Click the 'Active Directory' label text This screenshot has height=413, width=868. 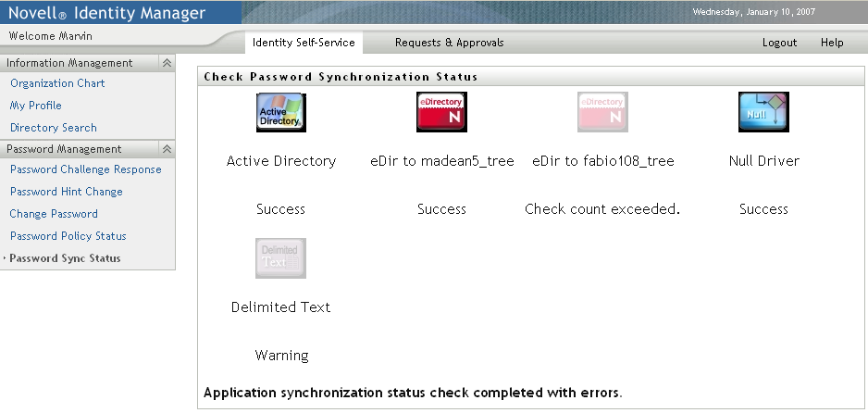click(x=281, y=161)
